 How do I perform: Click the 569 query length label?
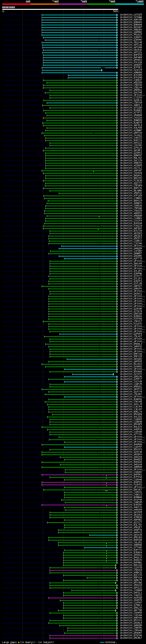coord(115,11)
